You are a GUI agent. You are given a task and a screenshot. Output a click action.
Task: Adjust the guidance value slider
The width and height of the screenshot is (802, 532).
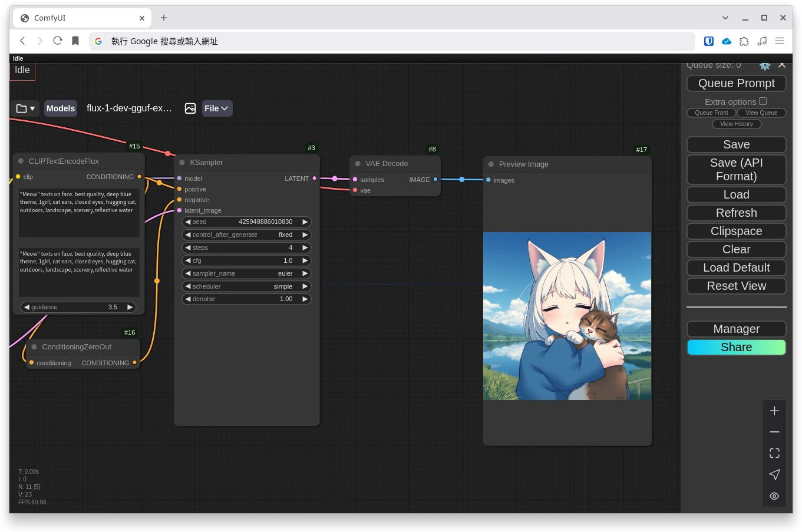coord(78,307)
